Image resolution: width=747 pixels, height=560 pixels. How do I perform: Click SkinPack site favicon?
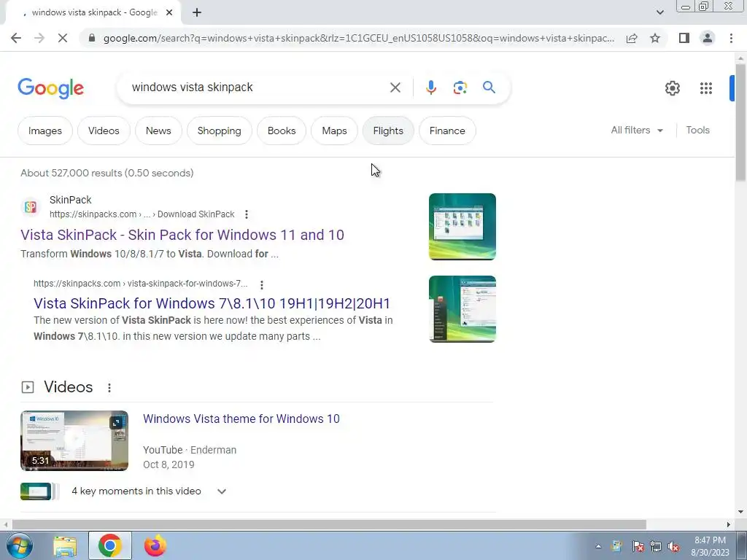[31, 206]
